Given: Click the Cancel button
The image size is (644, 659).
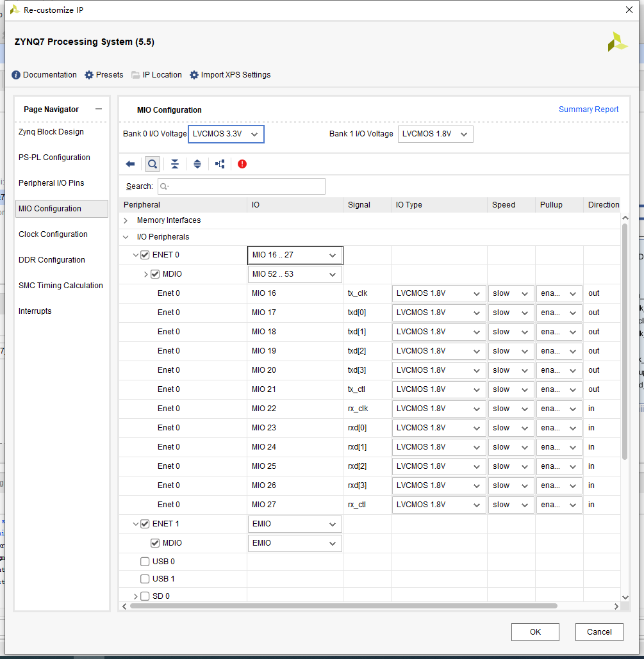Looking at the screenshot, I should [x=599, y=631].
